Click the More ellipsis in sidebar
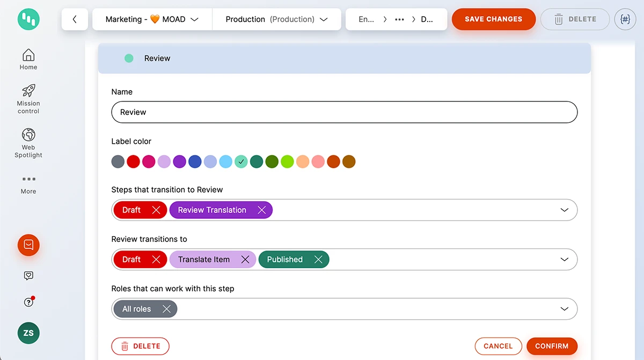644x360 pixels. (28, 179)
